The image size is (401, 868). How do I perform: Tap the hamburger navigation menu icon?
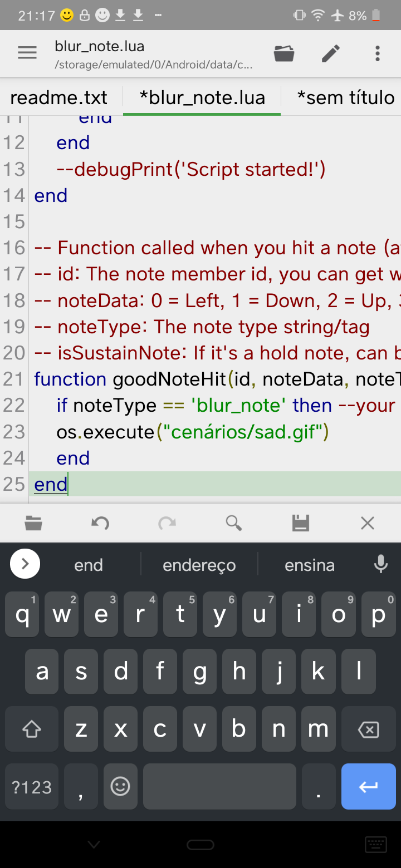27,53
